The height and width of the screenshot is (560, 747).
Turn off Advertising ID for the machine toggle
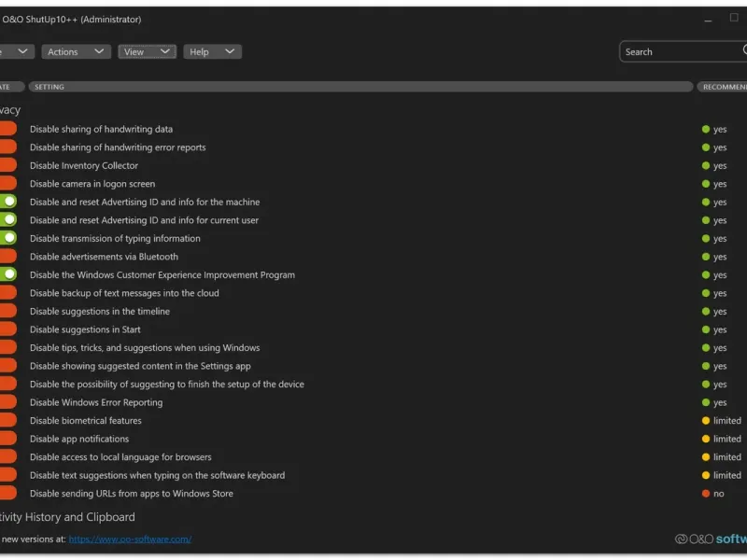pyautogui.click(x=8, y=202)
